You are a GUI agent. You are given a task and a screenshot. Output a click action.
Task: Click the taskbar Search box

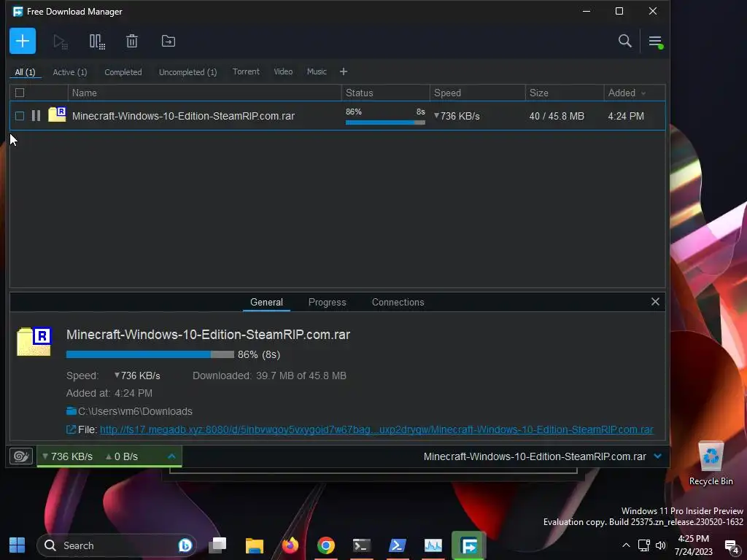pos(117,545)
